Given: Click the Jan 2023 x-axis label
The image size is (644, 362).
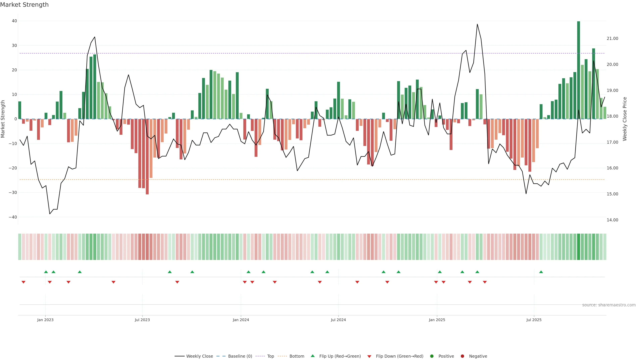Looking at the screenshot, I should click(x=45, y=320).
